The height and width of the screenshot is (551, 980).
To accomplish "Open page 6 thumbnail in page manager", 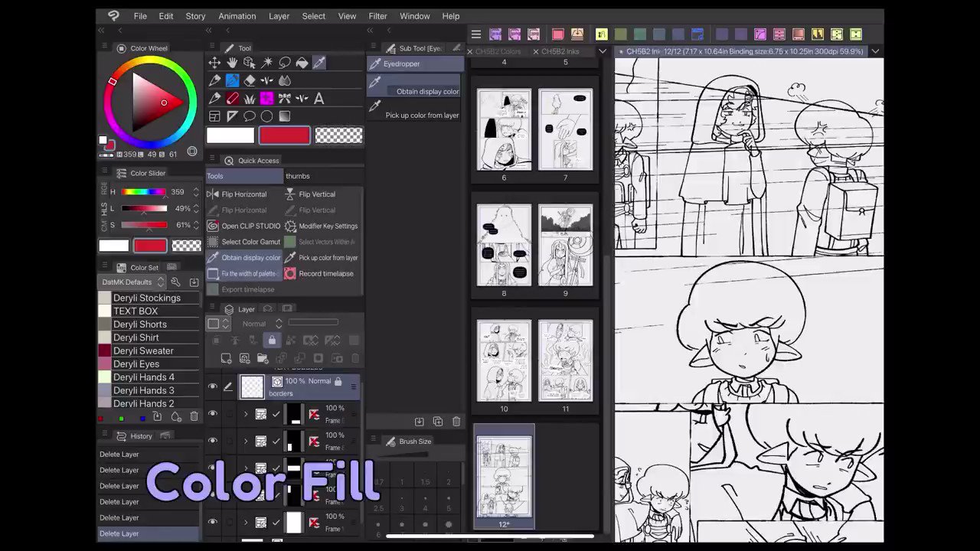I will point(504,130).
